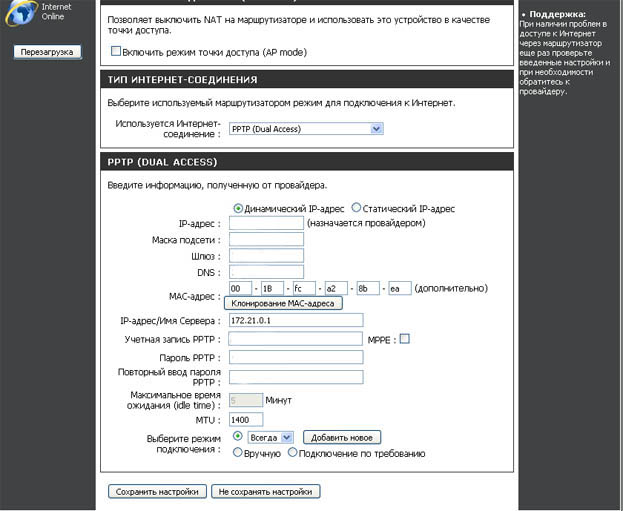Click the PPTP password input field
This screenshot has height=511, width=623.
(295, 357)
